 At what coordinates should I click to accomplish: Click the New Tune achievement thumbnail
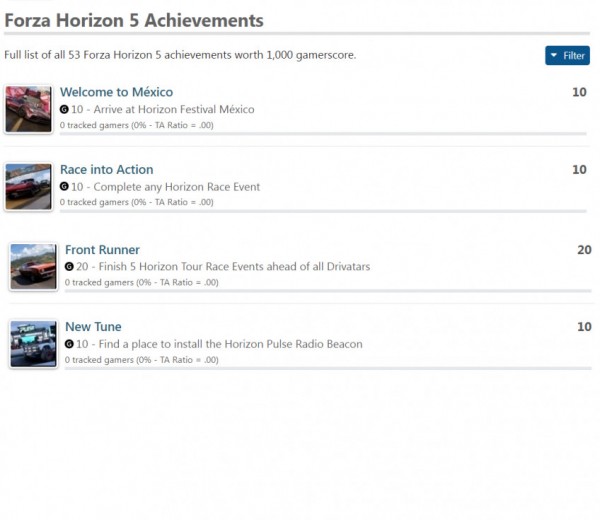[x=34, y=344]
